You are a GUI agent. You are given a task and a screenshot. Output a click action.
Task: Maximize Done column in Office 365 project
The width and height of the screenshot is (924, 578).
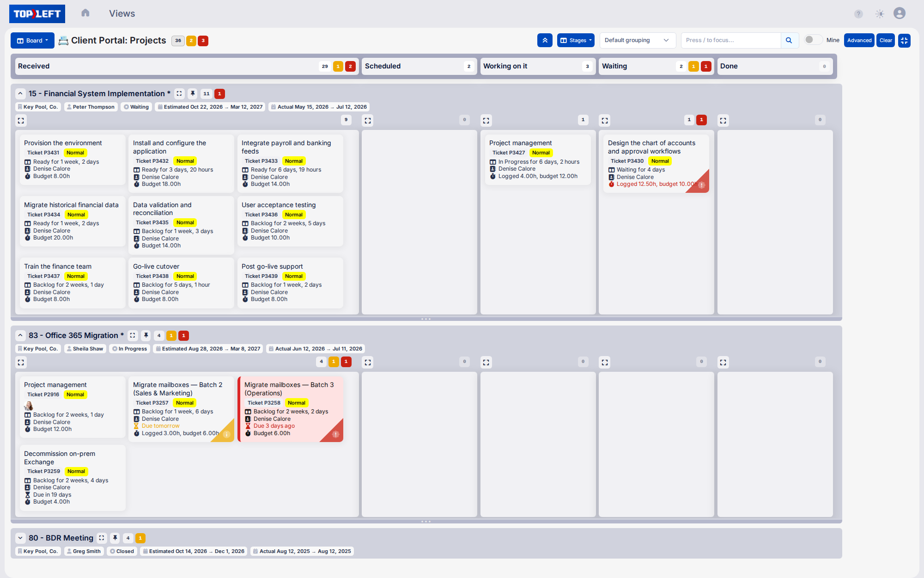[x=723, y=362]
